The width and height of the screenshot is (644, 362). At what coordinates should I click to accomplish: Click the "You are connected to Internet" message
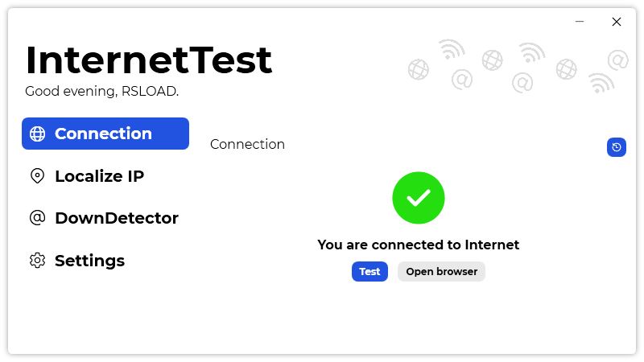click(x=418, y=245)
